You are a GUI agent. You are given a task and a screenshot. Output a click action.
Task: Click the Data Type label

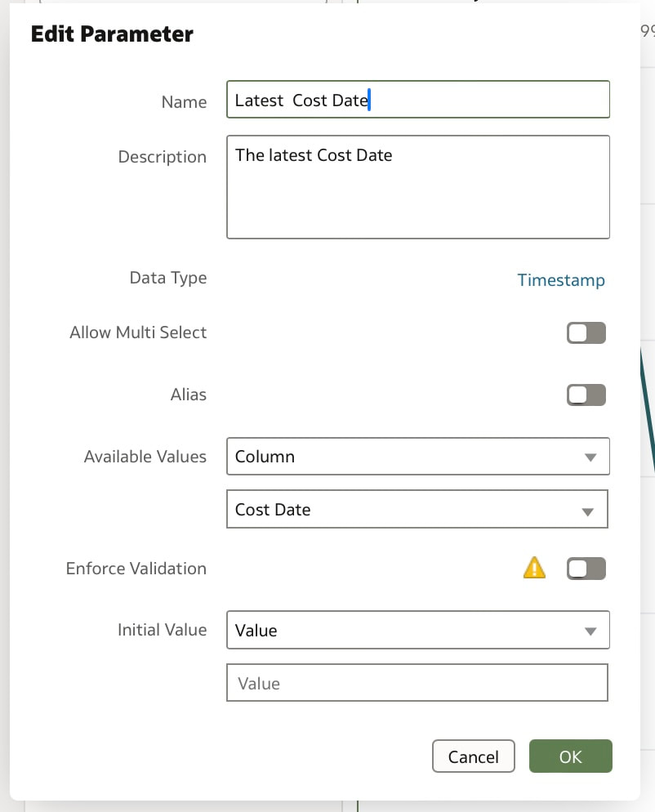pos(168,278)
